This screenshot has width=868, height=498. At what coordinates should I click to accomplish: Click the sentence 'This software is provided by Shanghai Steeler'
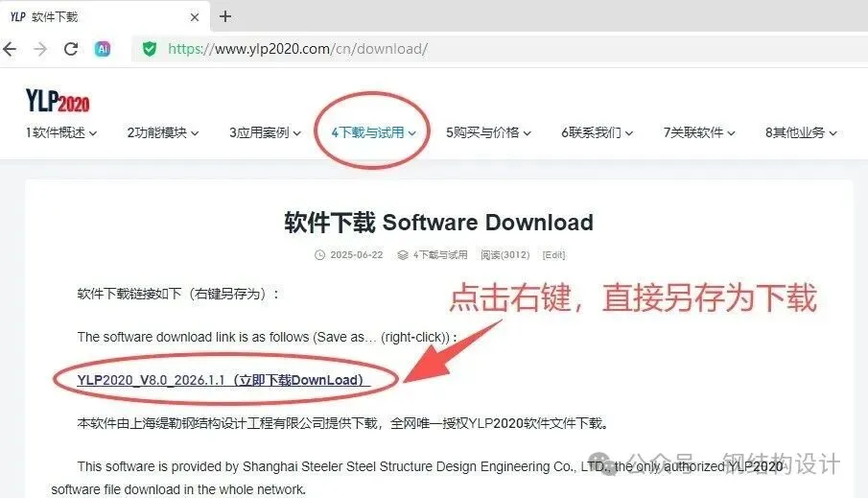(x=417, y=478)
